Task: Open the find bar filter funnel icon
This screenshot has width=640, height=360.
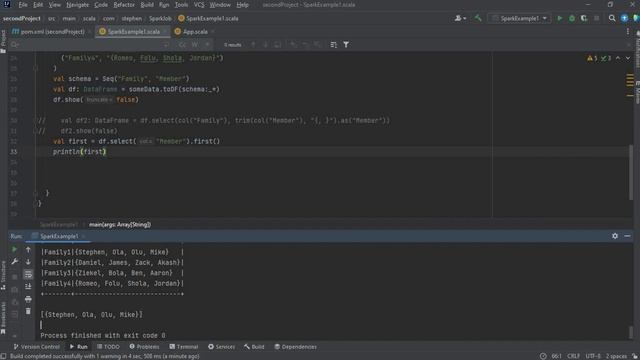Action: (346, 44)
